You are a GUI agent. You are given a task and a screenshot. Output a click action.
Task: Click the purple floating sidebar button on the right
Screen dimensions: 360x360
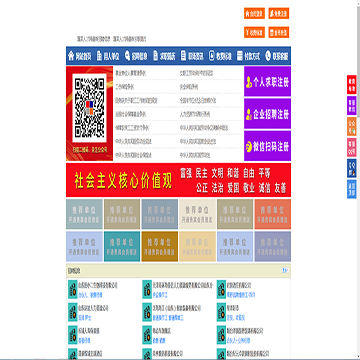352,106
